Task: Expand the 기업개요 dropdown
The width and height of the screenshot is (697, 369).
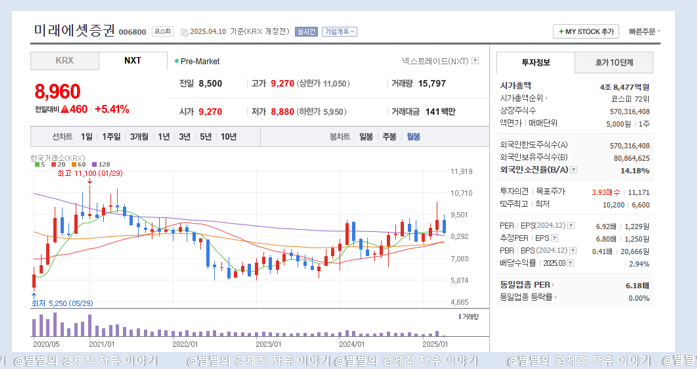Action: [x=340, y=32]
